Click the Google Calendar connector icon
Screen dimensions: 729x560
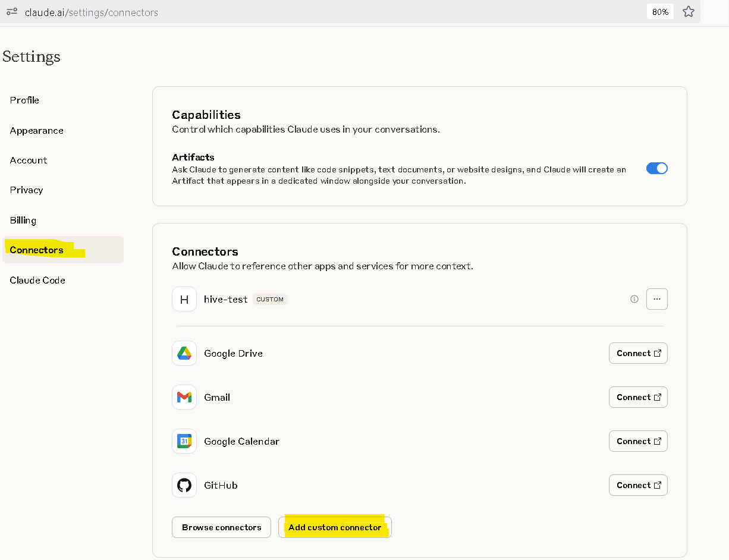184,441
